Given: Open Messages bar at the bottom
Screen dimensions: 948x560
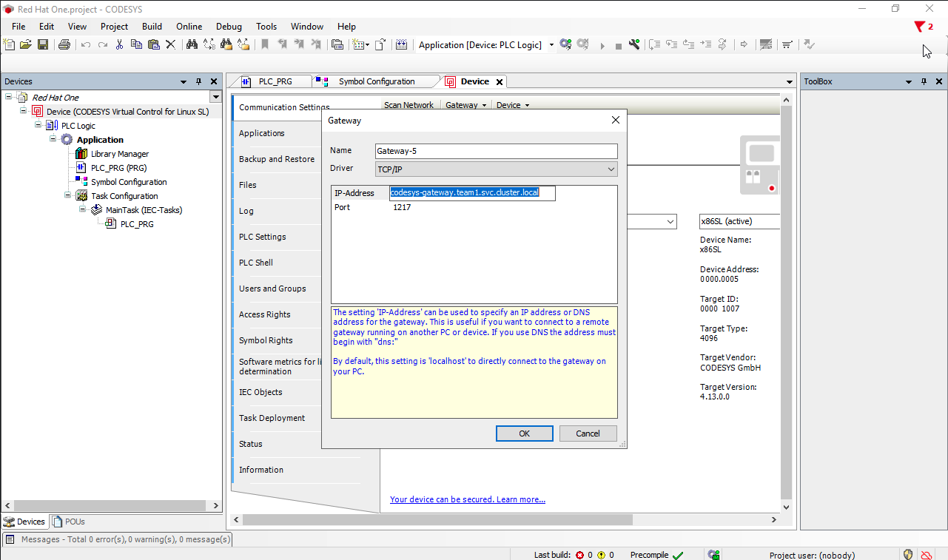Looking at the screenshot, I should (x=118, y=539).
